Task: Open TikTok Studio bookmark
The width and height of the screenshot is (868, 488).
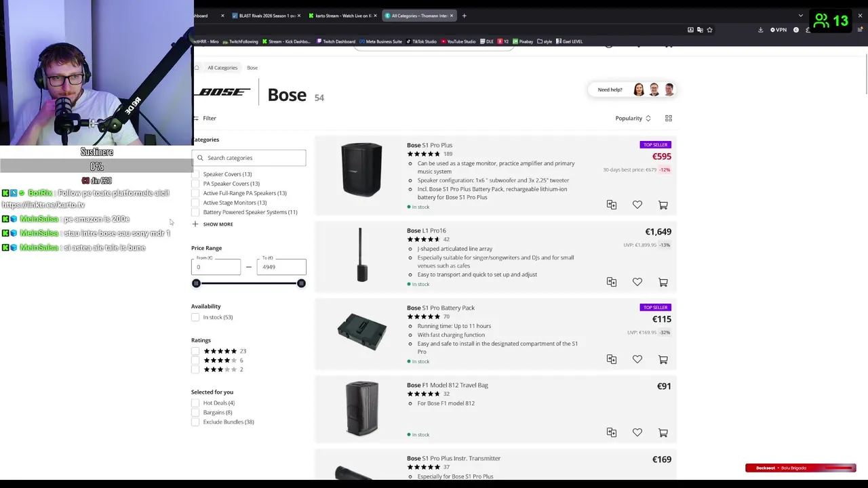Action: click(x=421, y=41)
